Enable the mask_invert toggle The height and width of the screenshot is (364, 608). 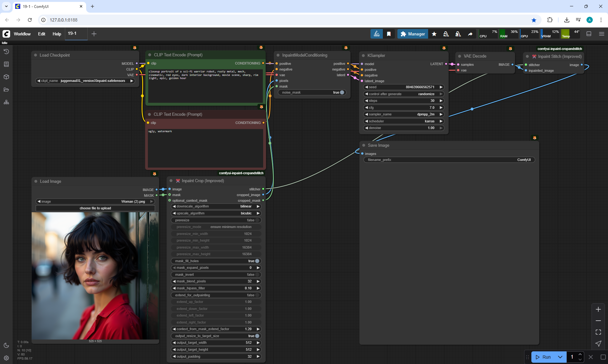pyautogui.click(x=257, y=275)
